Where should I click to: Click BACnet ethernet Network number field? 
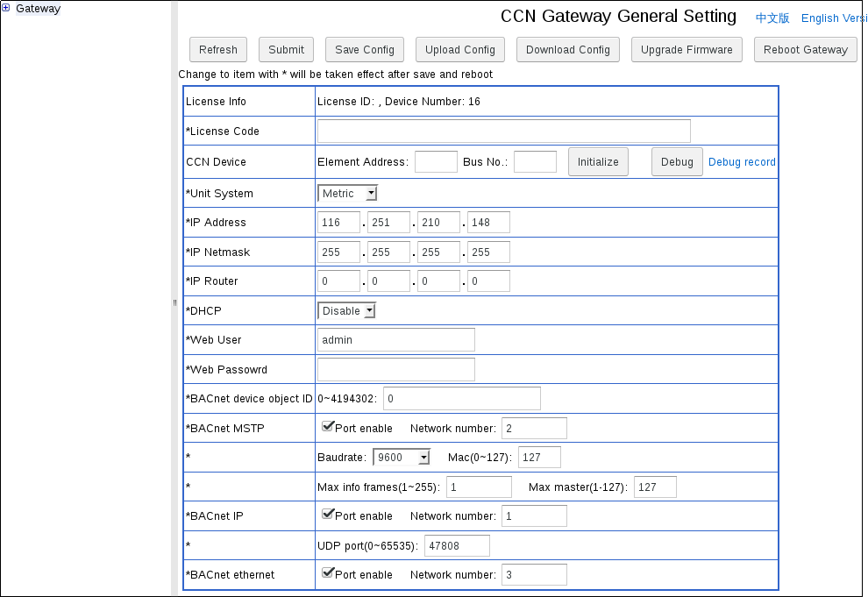[534, 574]
